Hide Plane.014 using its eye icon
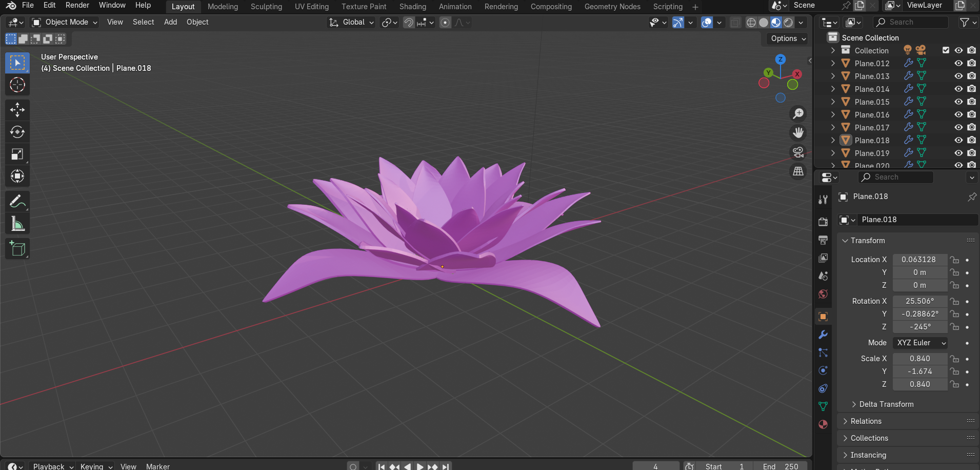 coord(958,89)
